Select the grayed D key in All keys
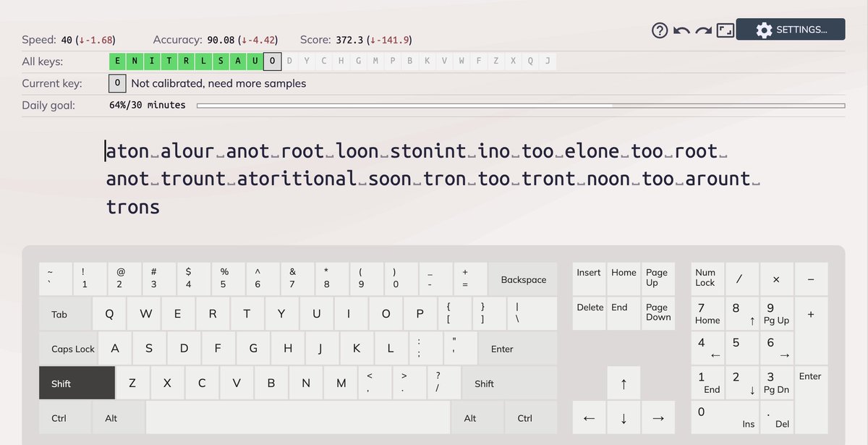This screenshot has height=445, width=868. click(x=290, y=62)
